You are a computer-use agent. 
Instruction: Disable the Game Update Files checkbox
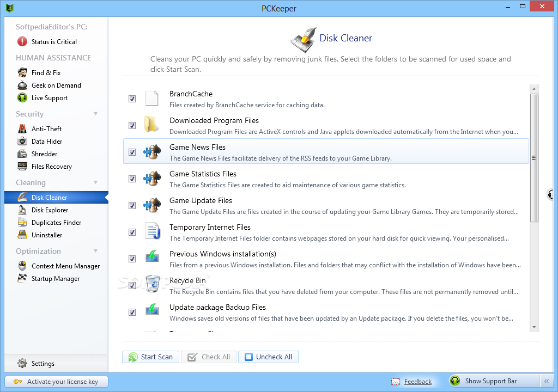click(x=132, y=206)
